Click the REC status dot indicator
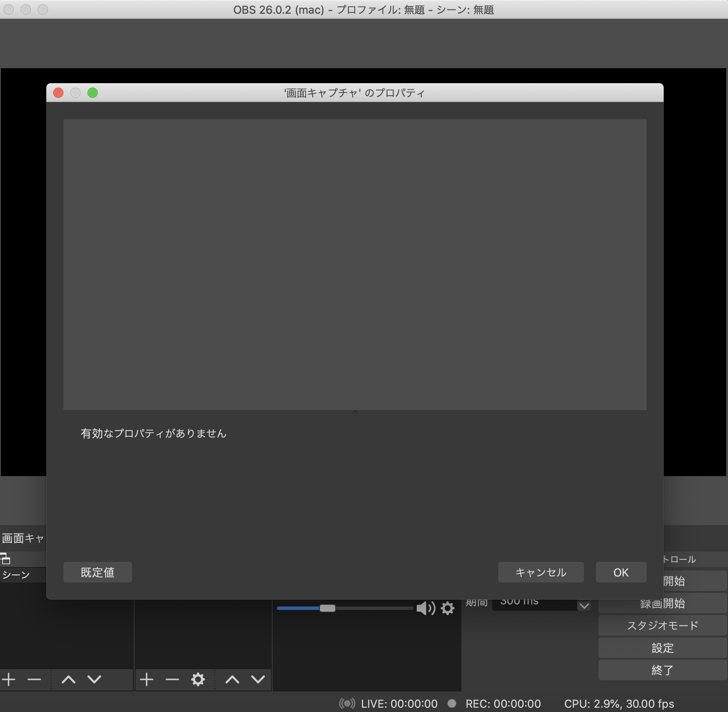 point(452,703)
